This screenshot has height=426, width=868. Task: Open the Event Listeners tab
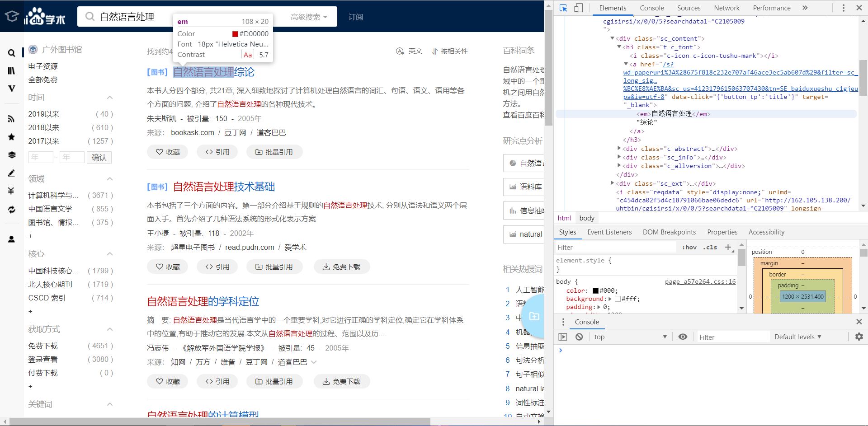pos(609,232)
